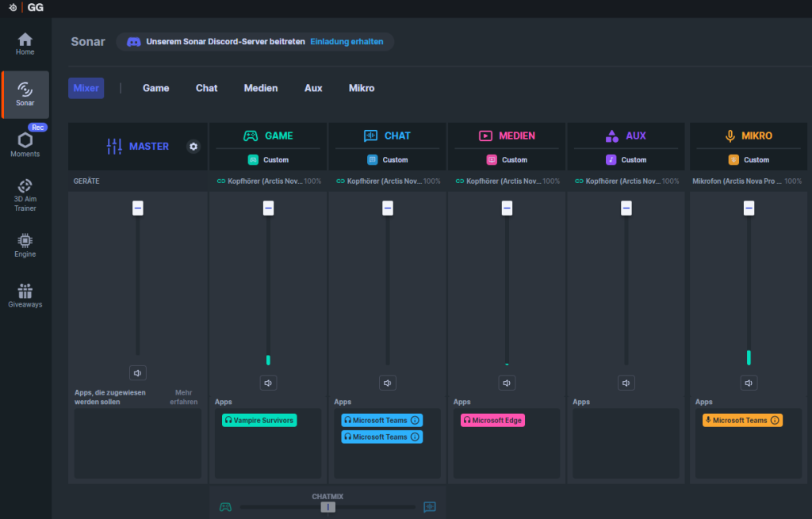Mute the Game channel speaker button
Viewport: 812px width, 519px height.
click(x=268, y=384)
